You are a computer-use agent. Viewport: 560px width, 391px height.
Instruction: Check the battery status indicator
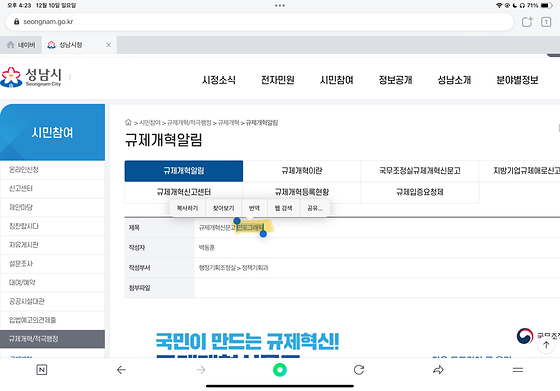coord(546,5)
